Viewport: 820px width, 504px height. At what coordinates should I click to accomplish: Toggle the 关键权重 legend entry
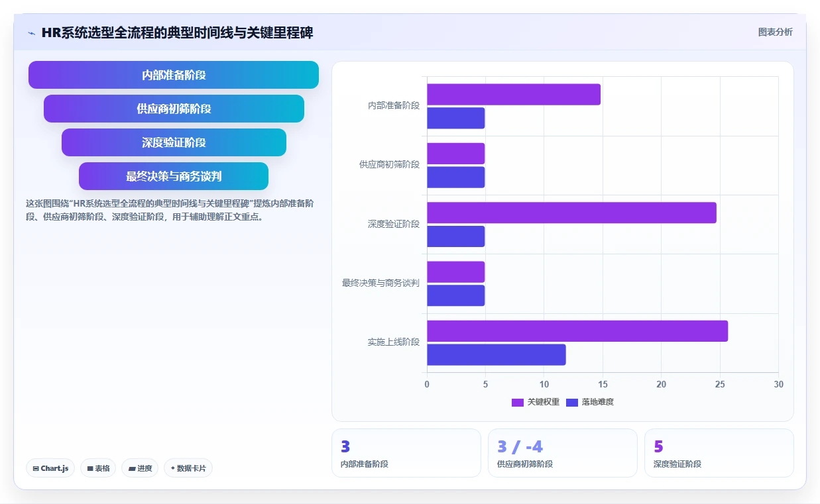click(x=536, y=402)
